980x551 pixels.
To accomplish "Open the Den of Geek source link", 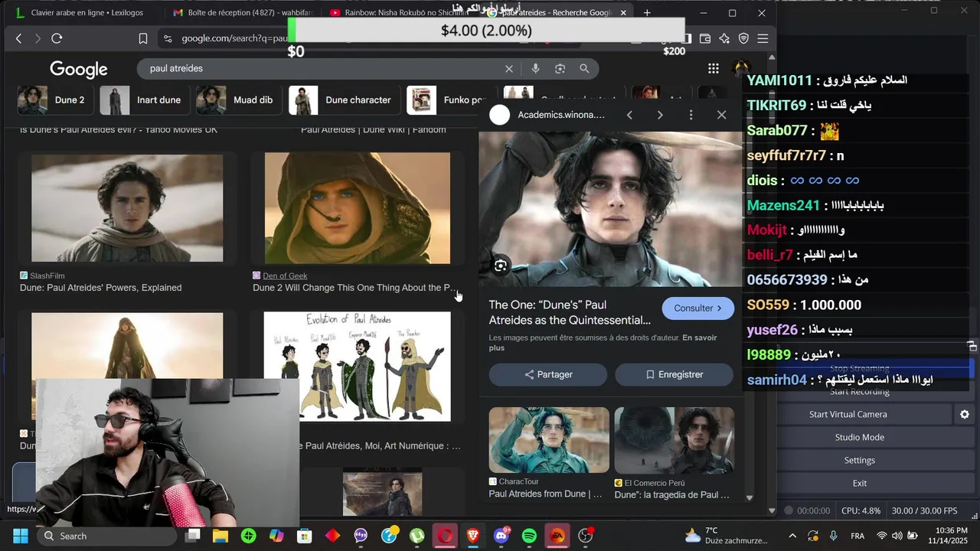I will coord(285,275).
